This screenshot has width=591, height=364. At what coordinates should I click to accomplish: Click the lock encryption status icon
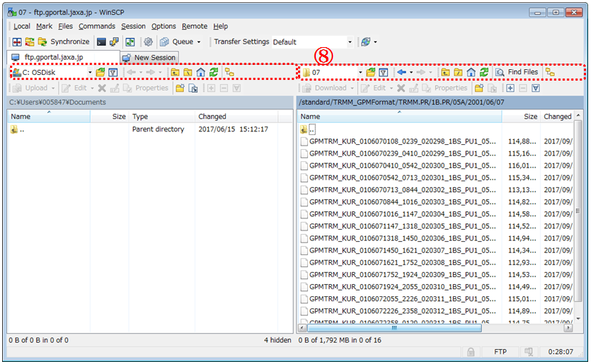[x=471, y=352]
